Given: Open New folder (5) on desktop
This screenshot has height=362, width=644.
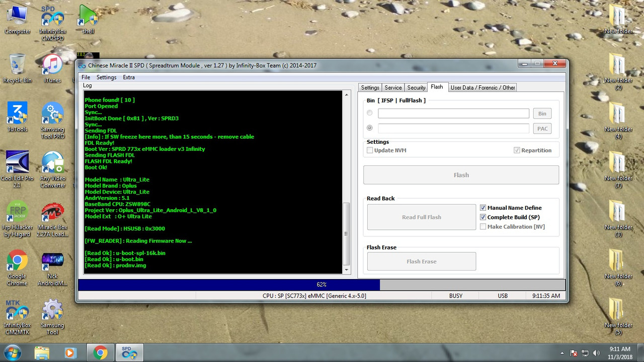Looking at the screenshot, I should pos(618,317).
